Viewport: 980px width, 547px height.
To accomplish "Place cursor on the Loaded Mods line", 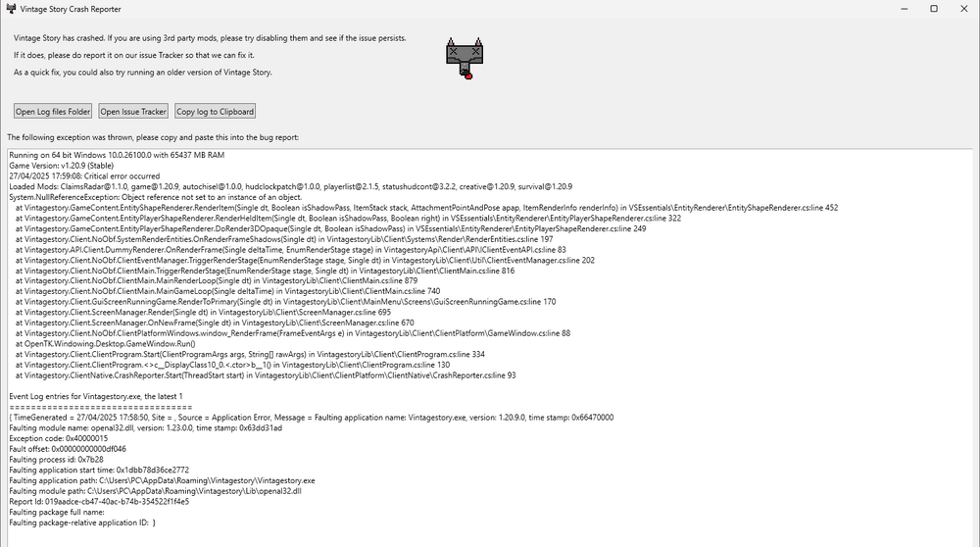I will click(291, 186).
